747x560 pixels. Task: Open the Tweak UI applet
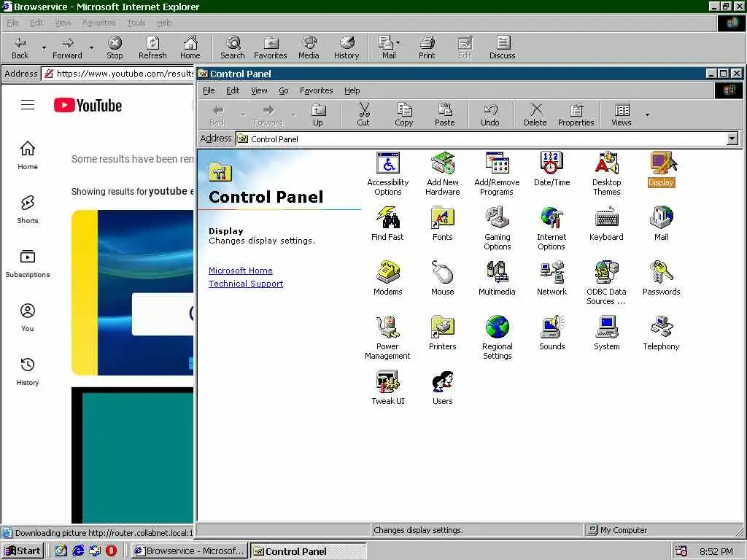(388, 388)
